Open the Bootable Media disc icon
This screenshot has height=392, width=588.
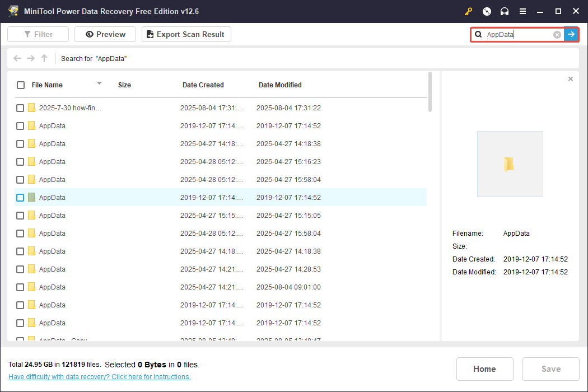tap(487, 11)
